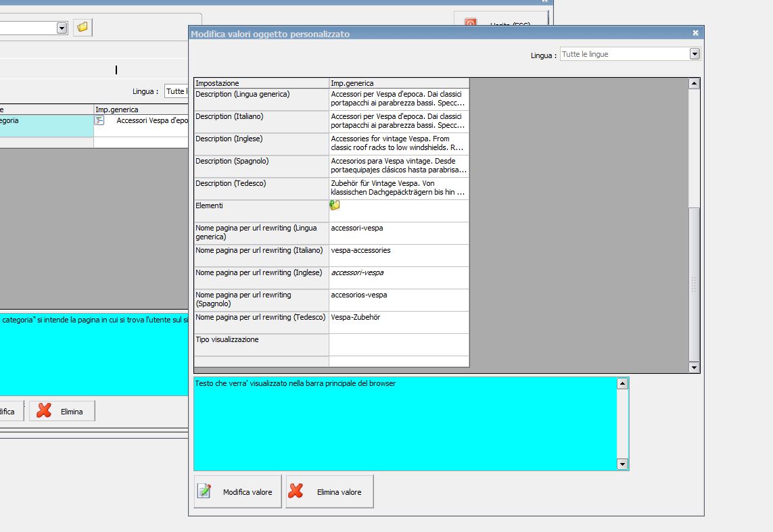Close the Modifica valori oggetto personalizzato dialog
Image resolution: width=773 pixels, height=532 pixels.
tap(695, 33)
